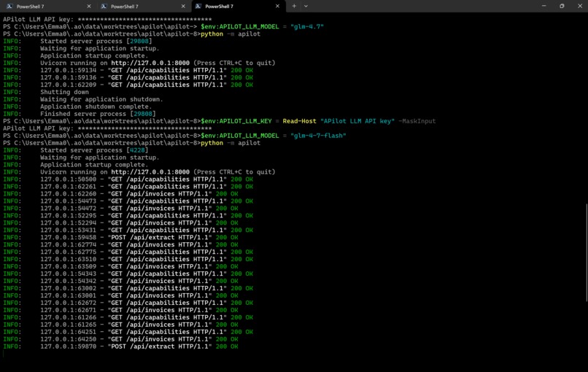Click the capabilities line with port 62672

click(128, 303)
